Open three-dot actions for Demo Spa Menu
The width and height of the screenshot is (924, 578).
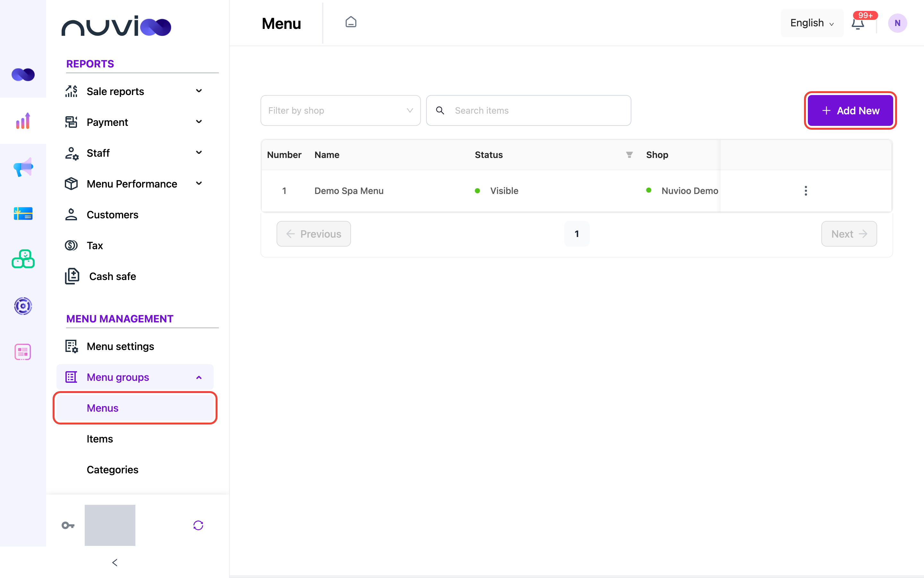coord(806,191)
